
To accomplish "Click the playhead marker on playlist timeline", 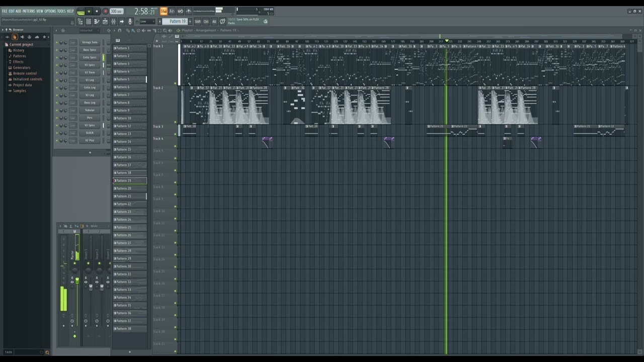I will coord(446,41).
